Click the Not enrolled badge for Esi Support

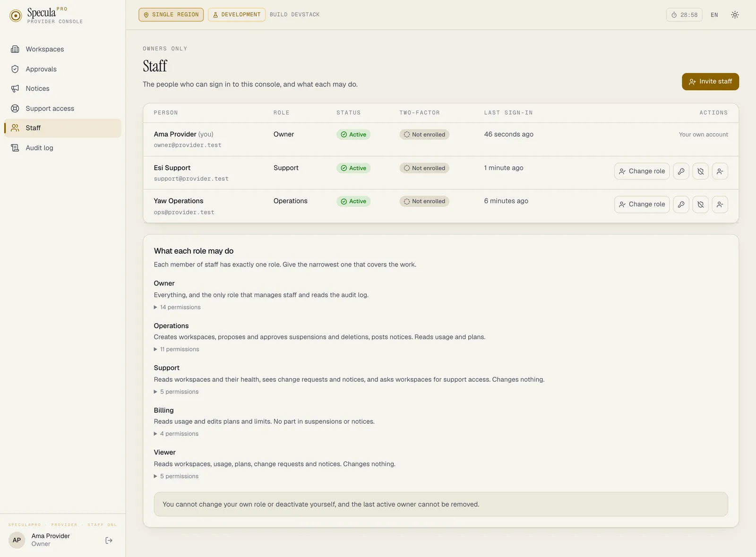pos(424,168)
